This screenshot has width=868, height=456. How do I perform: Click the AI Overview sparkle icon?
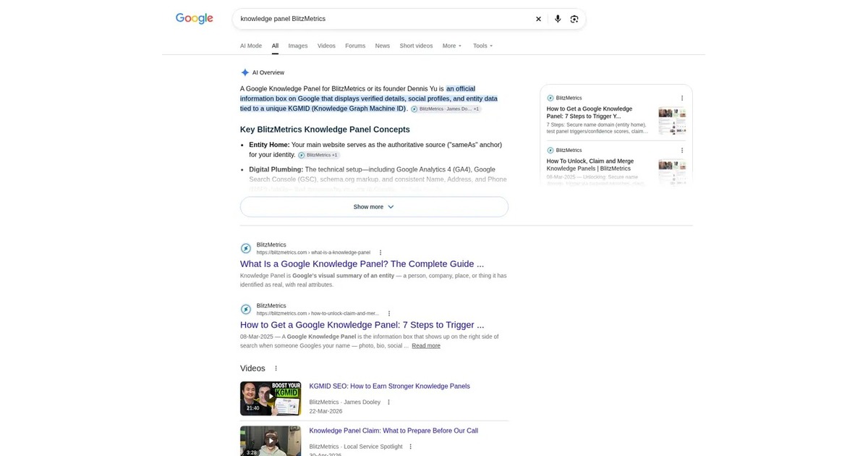tap(245, 72)
